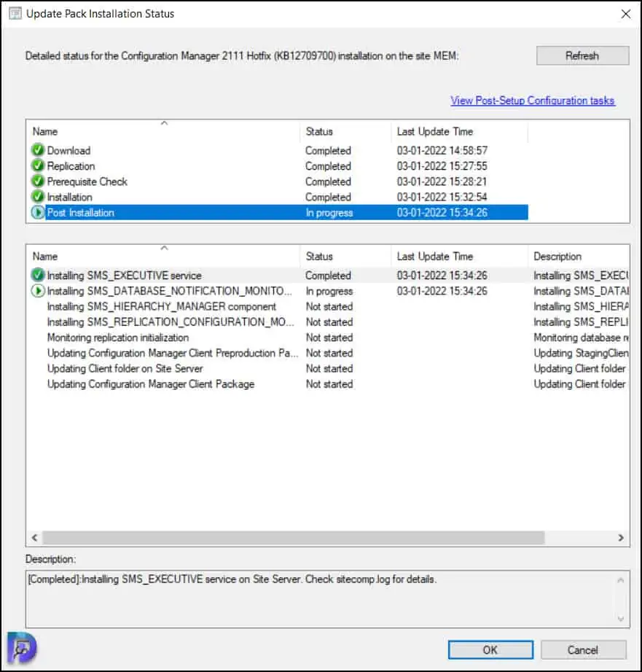Click the 03-01-2022 15:28:21 time cell
Viewport: 642px width, 672px height.
pos(442,181)
